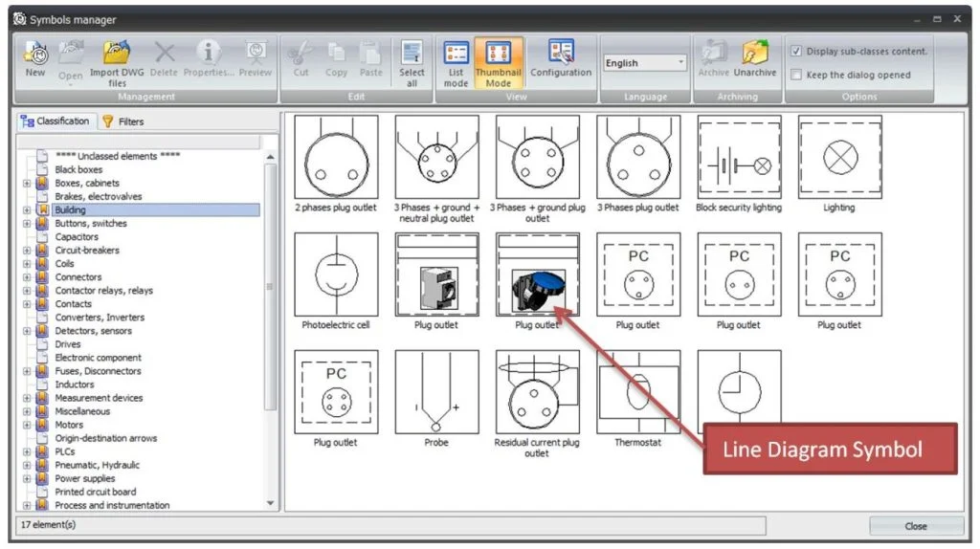The height and width of the screenshot is (549, 980).
Task: Select Brakes, electrovalves tree item
Action: point(99,197)
